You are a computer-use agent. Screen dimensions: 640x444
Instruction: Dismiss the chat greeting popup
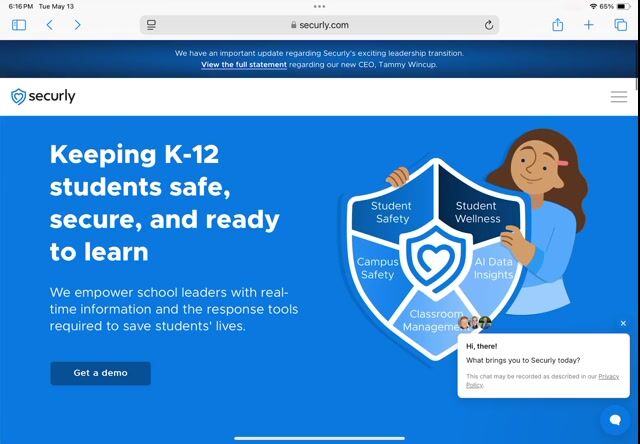pyautogui.click(x=623, y=323)
